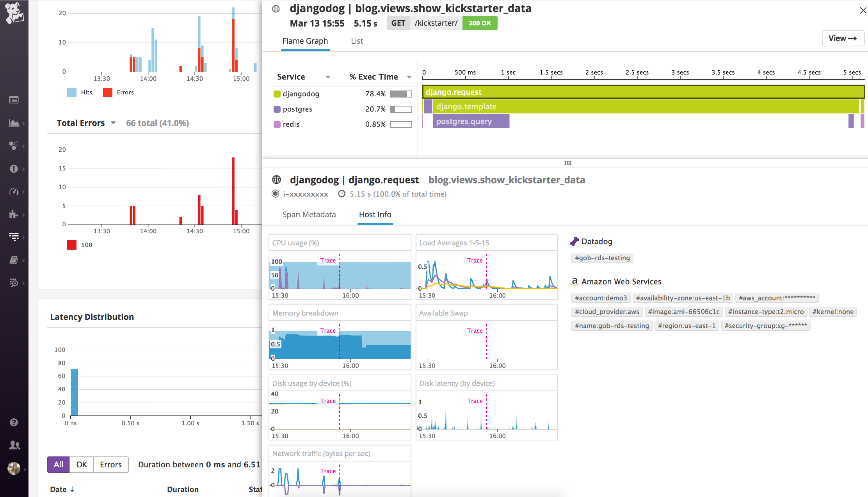Open the Span Metadata tab
Screen dimensions: 868x497
[x=309, y=215]
